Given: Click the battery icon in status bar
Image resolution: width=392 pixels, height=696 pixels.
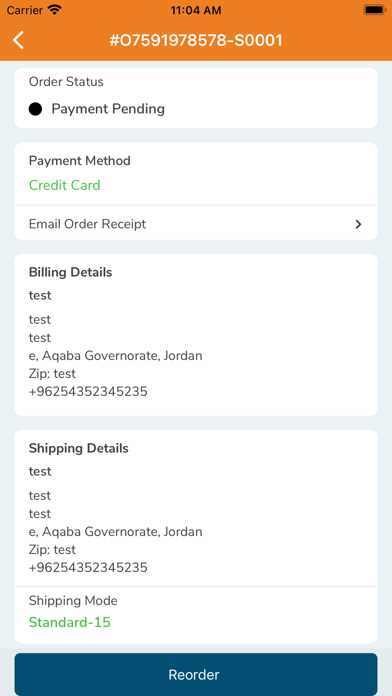Looking at the screenshot, I should click(x=374, y=10).
